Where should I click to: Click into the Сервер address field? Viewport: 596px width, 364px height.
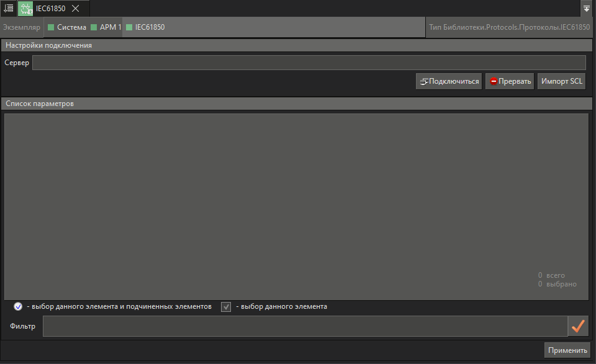pos(309,63)
